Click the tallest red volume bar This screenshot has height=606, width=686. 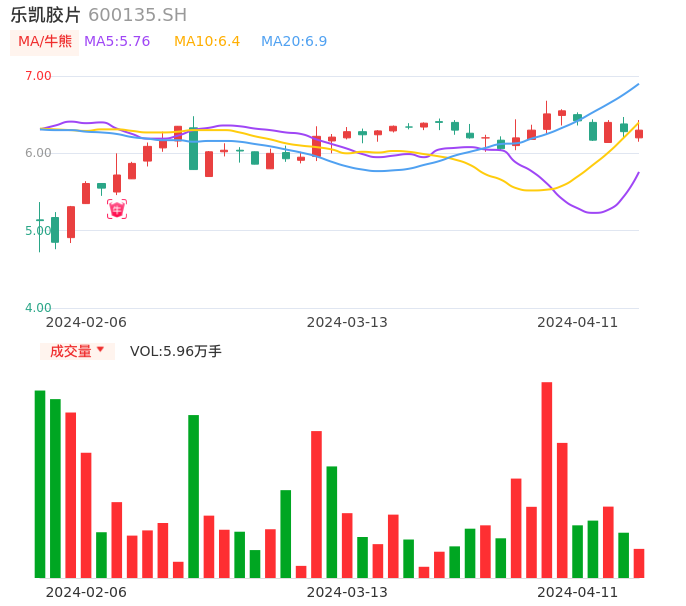[x=546, y=480]
